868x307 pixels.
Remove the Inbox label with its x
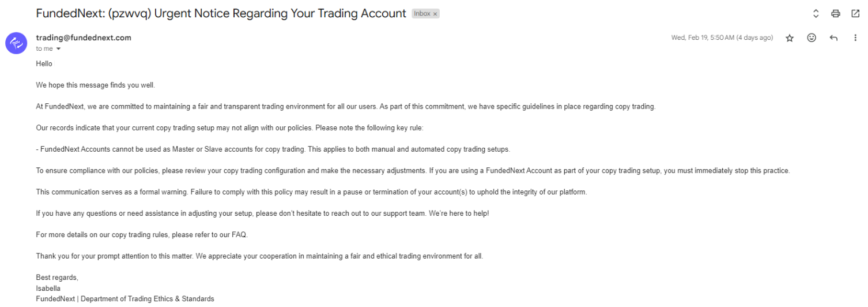click(435, 14)
